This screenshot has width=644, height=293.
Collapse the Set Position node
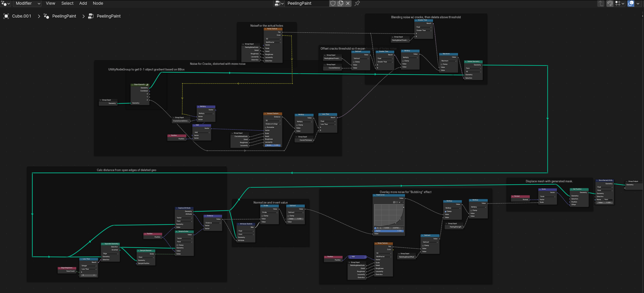(572, 189)
